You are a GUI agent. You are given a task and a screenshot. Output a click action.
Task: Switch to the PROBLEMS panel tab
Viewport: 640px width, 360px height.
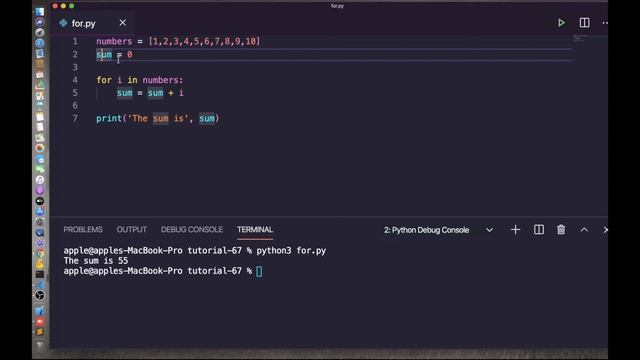[83, 230]
